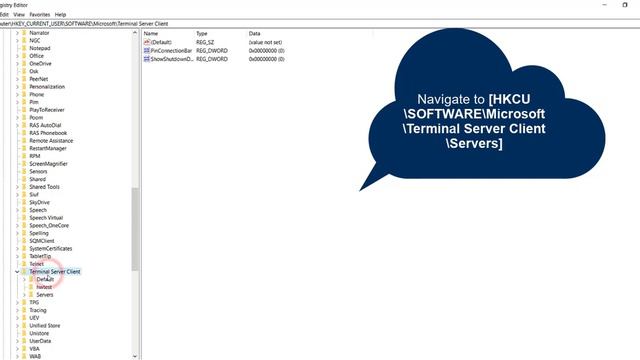Select the RAS AutoDial folder icon
Screen dimensions: 640x360
coord(24,125)
